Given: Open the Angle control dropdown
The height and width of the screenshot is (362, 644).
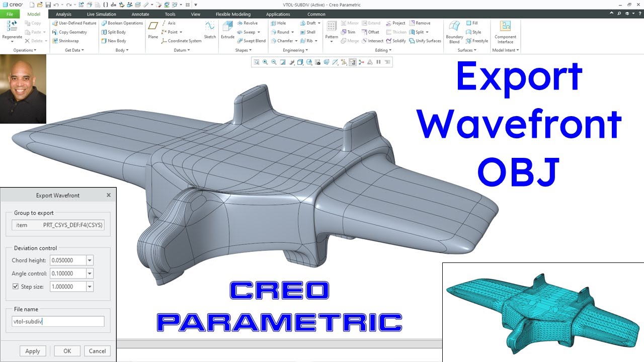Looking at the screenshot, I should click(90, 274).
